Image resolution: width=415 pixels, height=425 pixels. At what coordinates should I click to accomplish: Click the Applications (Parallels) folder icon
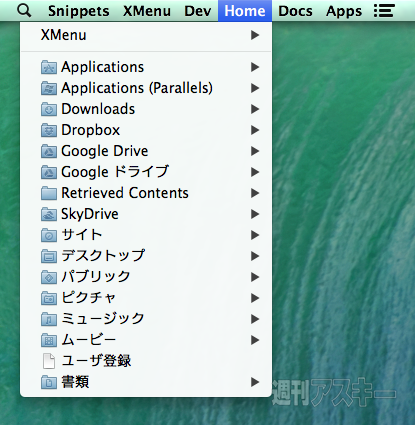pos(49,88)
